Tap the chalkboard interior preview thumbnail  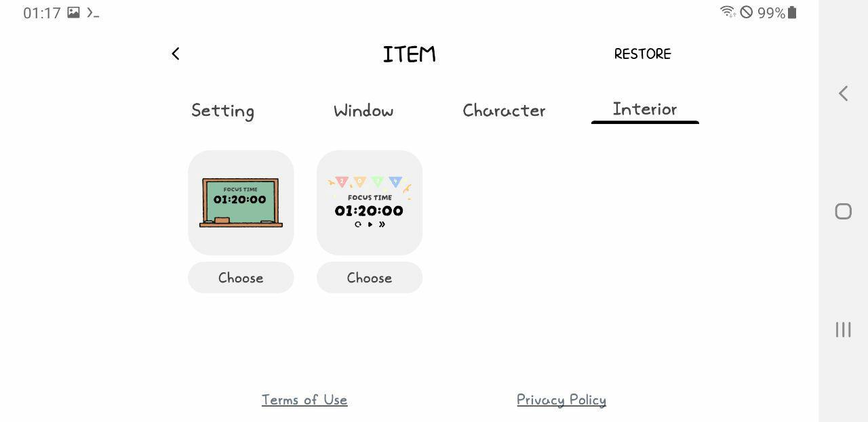point(241,202)
